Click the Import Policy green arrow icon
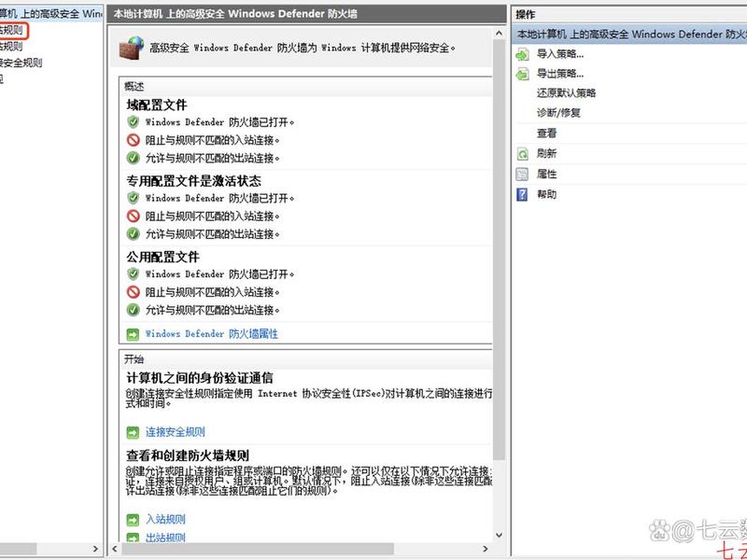This screenshot has height=560, width=747. click(x=523, y=54)
